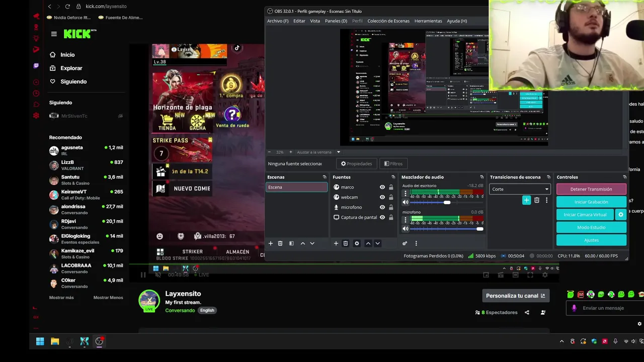This screenshot has height=362, width=644.
Task: Zoom in the OBS preview
Action: 290,152
